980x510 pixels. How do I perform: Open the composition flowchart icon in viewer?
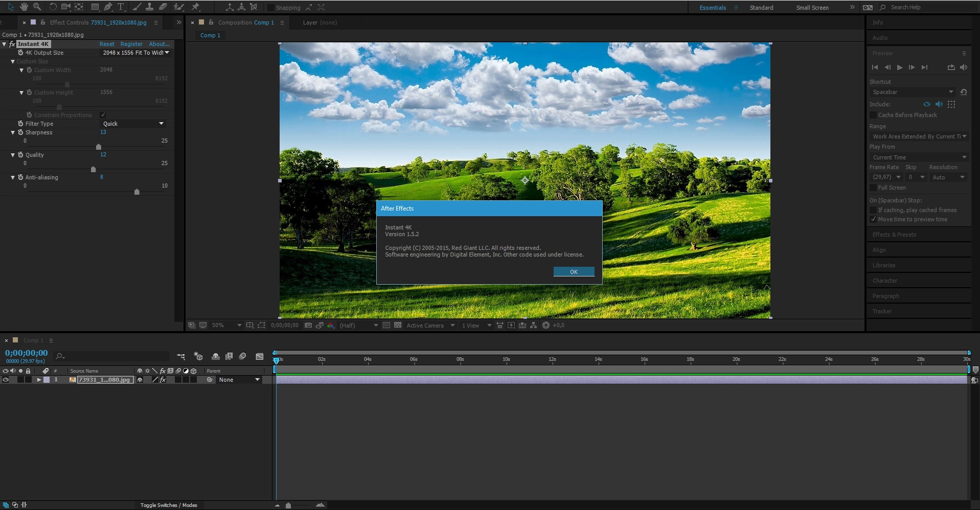click(x=534, y=325)
